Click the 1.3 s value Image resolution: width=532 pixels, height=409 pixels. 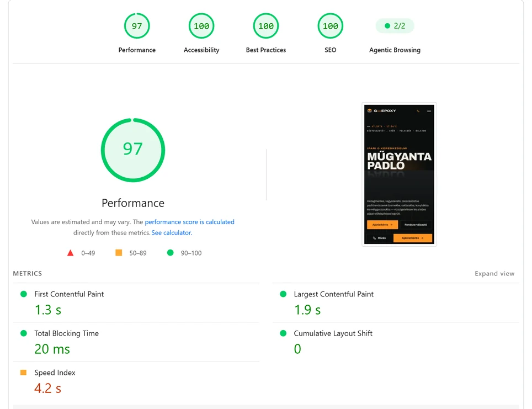[48, 310]
